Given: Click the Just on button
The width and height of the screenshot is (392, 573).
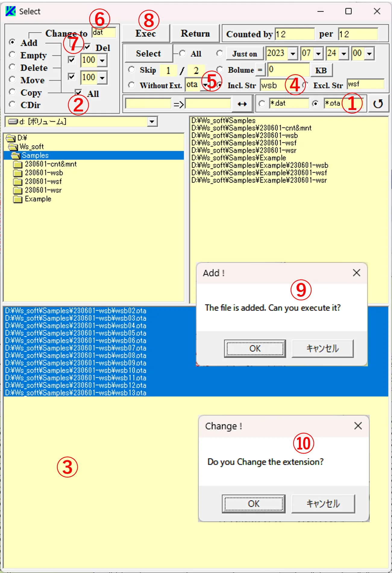Looking at the screenshot, I should point(245,54).
